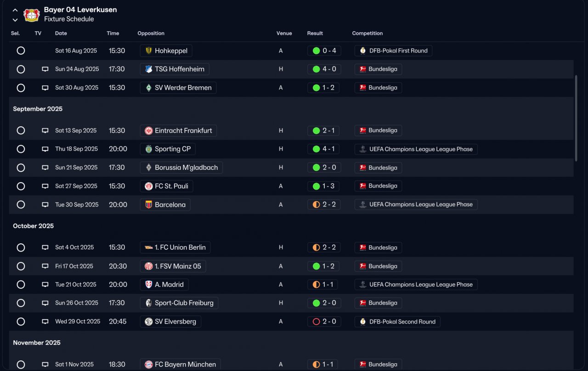Image resolution: width=588 pixels, height=371 pixels.
Task: Select the Borussia M'gladbach fixture radio button
Action: click(21, 168)
